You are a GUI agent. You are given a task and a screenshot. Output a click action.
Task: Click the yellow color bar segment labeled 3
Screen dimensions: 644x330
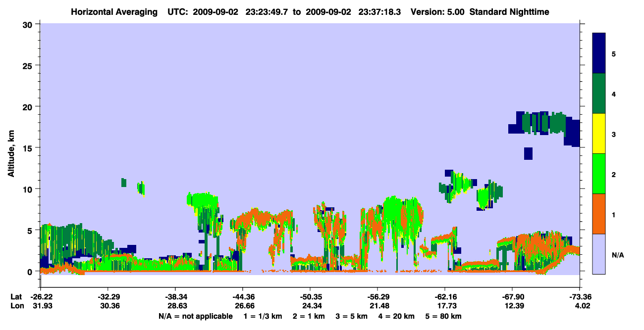(x=599, y=134)
